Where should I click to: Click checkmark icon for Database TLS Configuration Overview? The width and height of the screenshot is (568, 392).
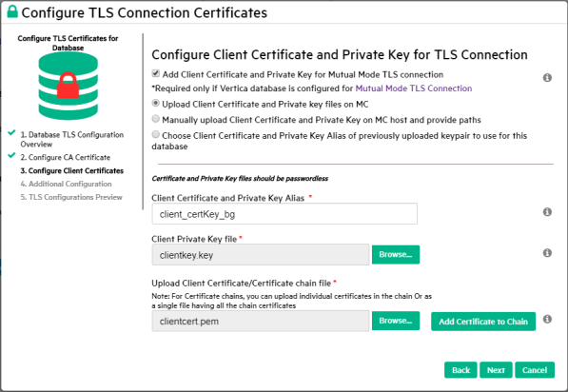tap(12, 132)
